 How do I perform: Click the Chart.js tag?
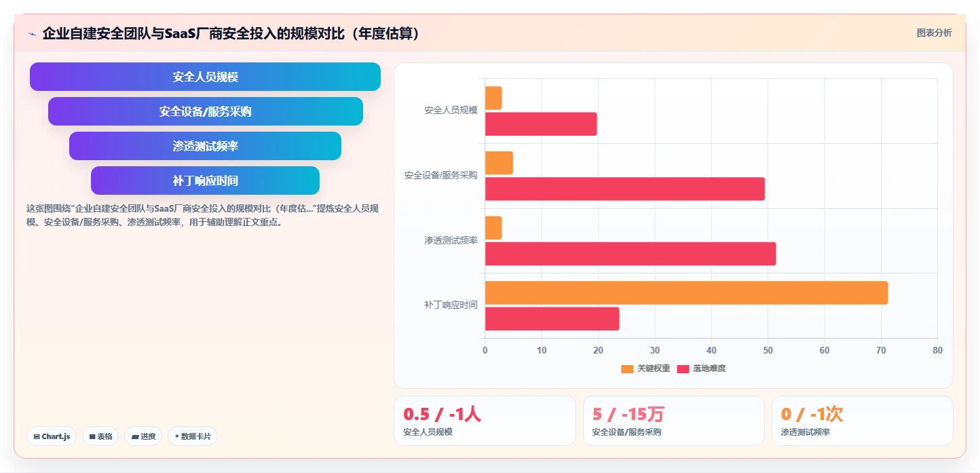point(52,436)
